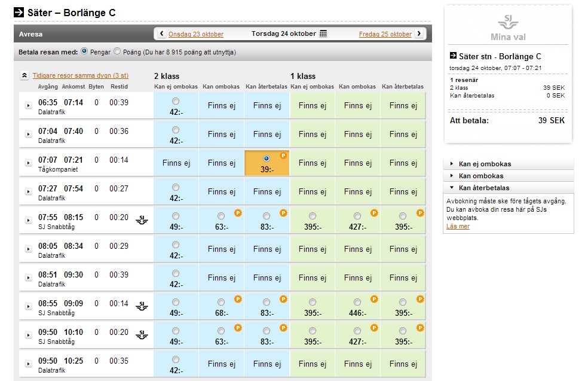Click the SJ logo on the 08:55 departure
This screenshot has width=588, height=381.
click(142, 306)
